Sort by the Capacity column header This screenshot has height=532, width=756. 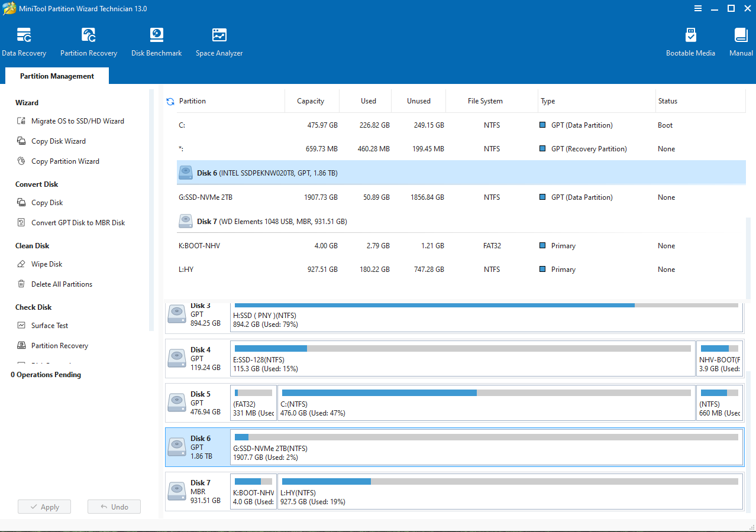311,101
